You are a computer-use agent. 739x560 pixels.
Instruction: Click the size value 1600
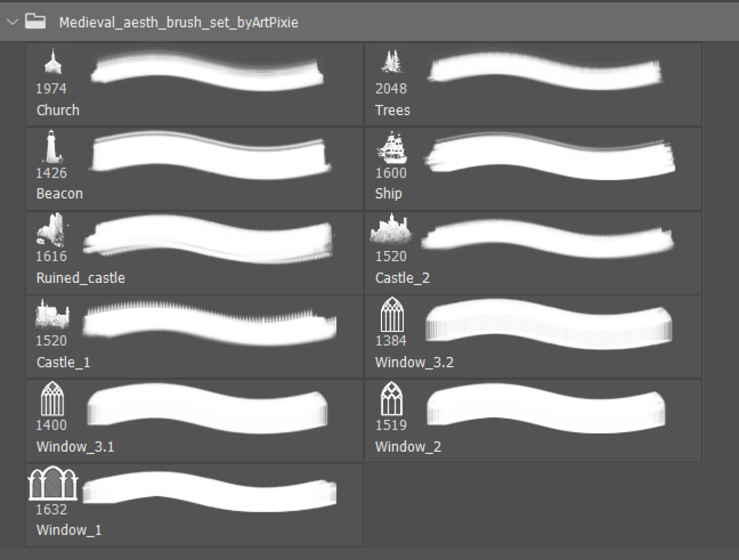[x=391, y=173]
